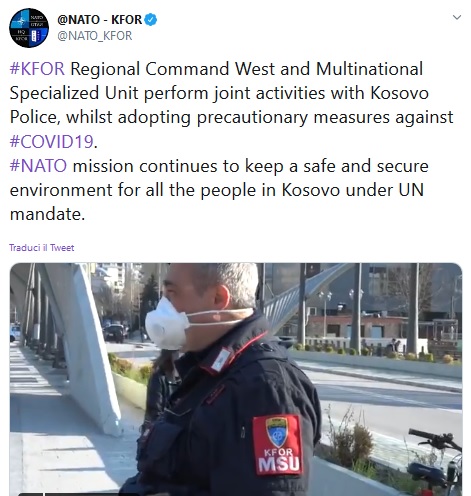This screenshot has width=471, height=496.
Task: Follow the #COVID19 hashtag
Action: (x=52, y=142)
